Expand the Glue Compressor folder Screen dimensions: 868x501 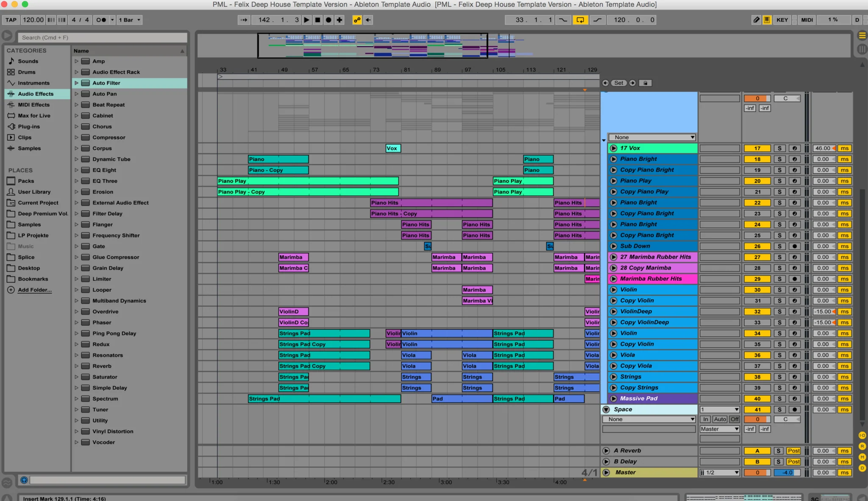[x=77, y=257]
